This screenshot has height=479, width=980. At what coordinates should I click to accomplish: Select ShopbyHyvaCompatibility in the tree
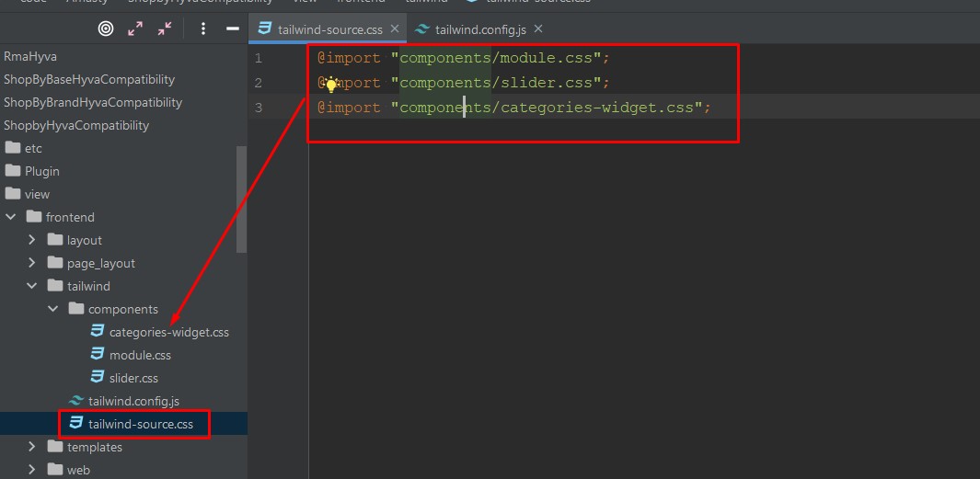click(x=76, y=126)
